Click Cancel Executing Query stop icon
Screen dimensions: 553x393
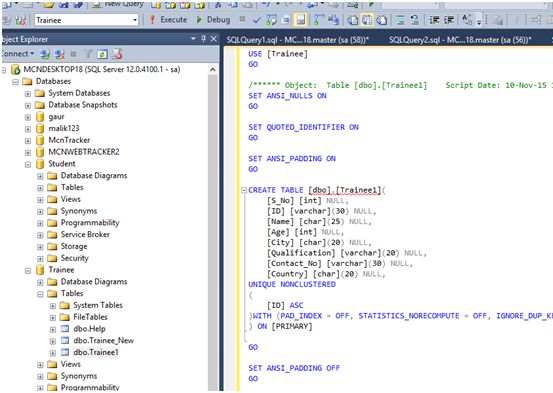click(242, 19)
